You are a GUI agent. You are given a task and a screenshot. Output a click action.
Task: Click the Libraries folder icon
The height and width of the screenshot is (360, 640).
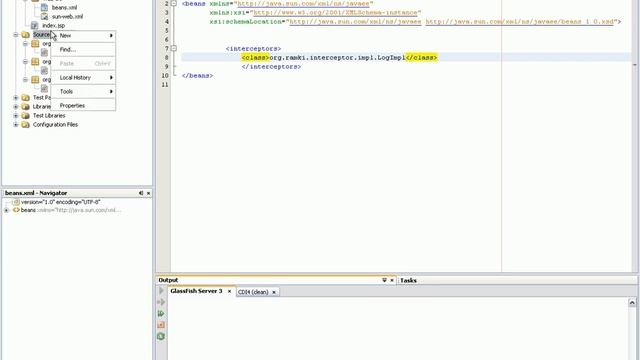[x=25, y=107]
